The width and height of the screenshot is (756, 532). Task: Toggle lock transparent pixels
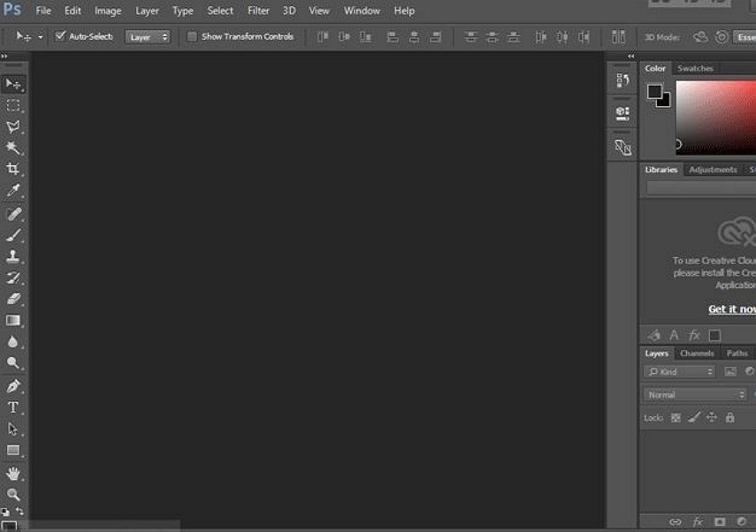point(676,418)
